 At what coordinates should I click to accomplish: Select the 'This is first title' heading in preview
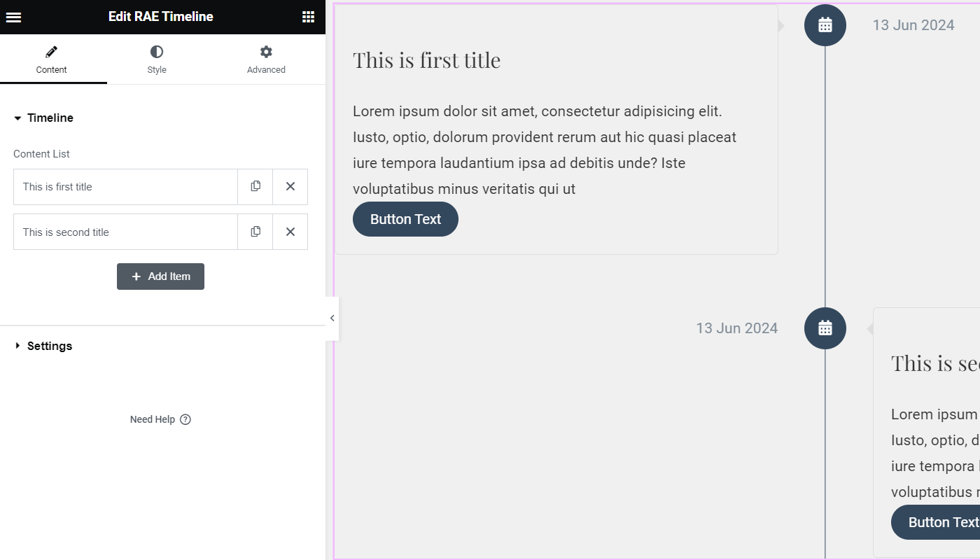[427, 60]
